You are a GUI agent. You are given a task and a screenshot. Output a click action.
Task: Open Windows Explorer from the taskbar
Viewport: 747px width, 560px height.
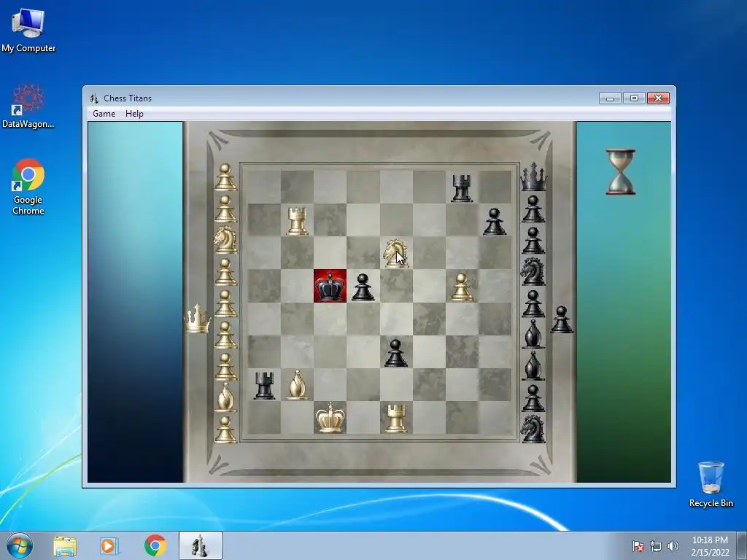coord(65,546)
